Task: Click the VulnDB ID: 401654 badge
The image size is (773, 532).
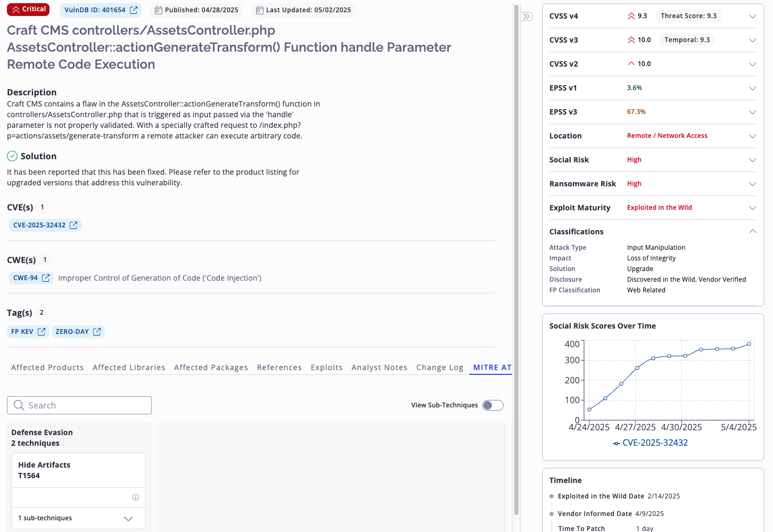Action: (101, 10)
